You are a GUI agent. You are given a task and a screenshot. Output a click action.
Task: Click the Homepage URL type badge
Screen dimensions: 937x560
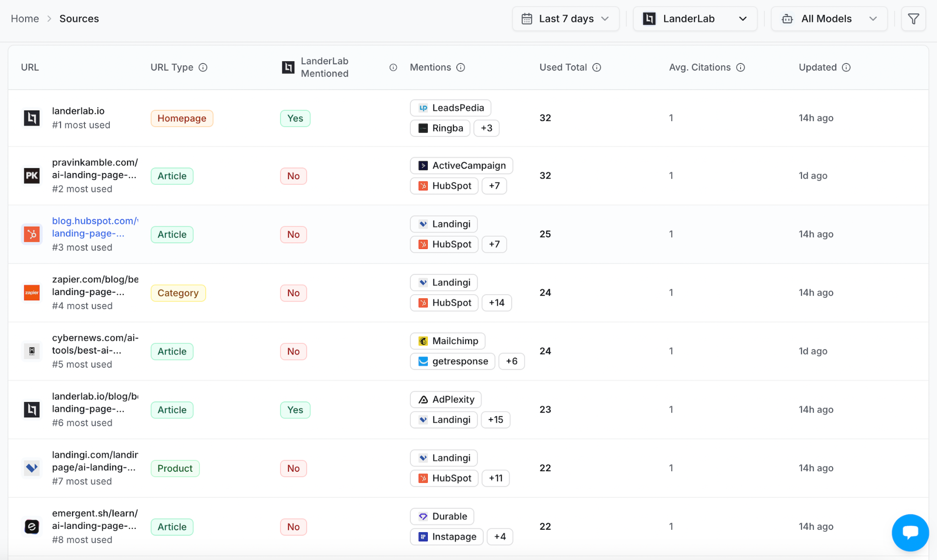[182, 118]
